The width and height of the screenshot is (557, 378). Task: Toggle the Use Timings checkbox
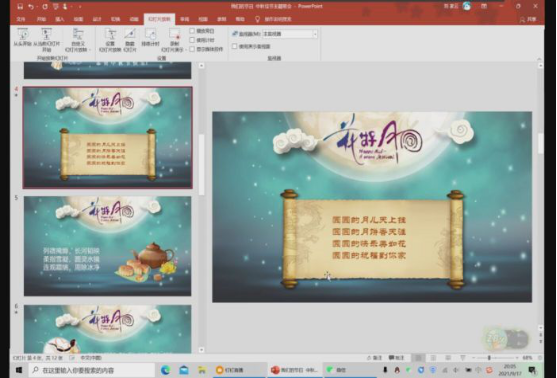[192, 40]
